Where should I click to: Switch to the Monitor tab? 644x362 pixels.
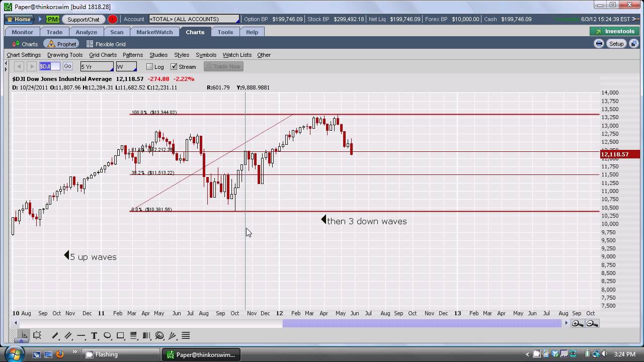[23, 32]
